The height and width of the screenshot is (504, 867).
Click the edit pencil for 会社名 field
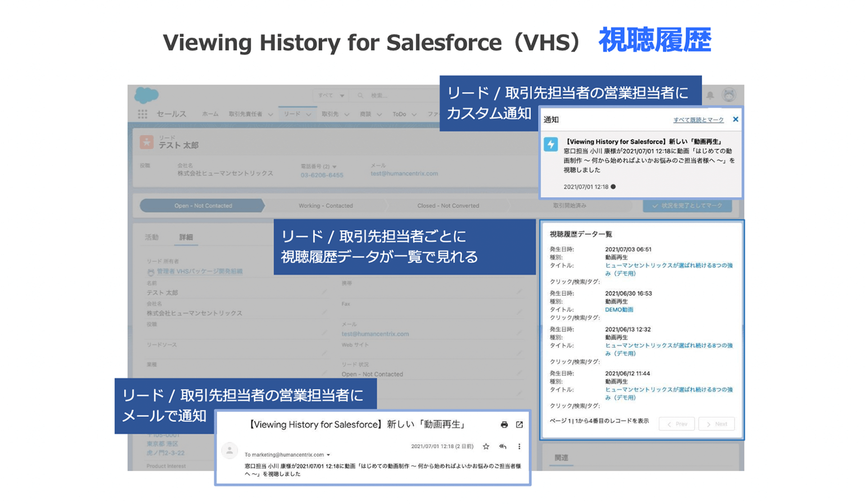pyautogui.click(x=324, y=313)
